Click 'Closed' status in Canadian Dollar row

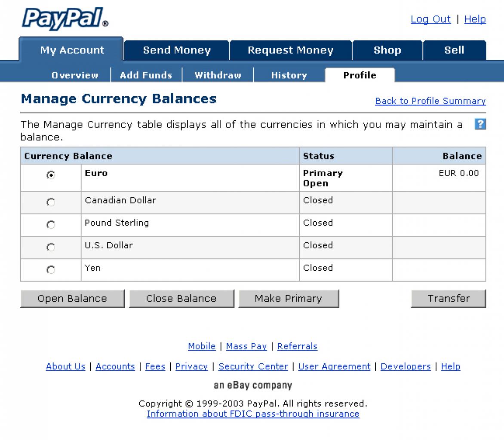318,200
